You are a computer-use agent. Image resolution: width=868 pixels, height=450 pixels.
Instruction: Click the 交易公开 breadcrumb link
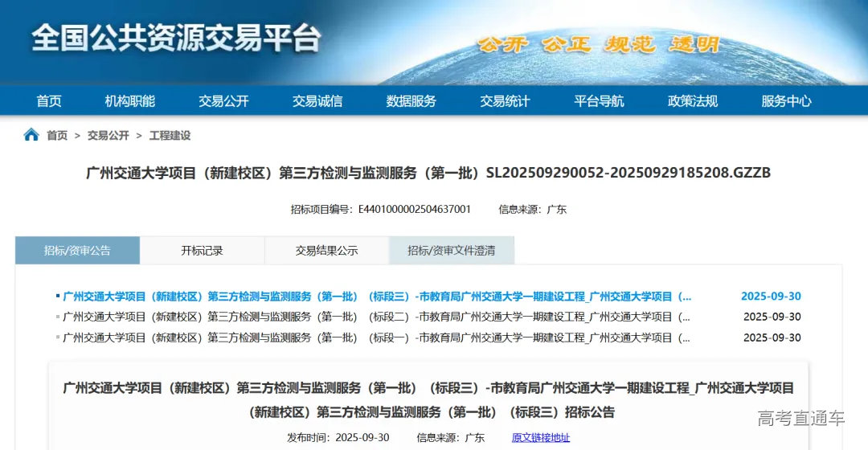point(108,136)
